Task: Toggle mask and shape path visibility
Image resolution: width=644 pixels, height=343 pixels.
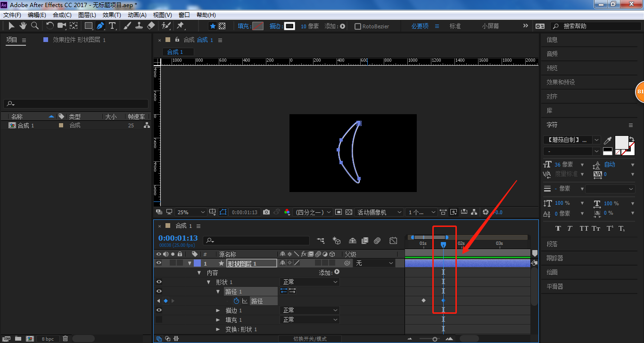Action: point(223,212)
